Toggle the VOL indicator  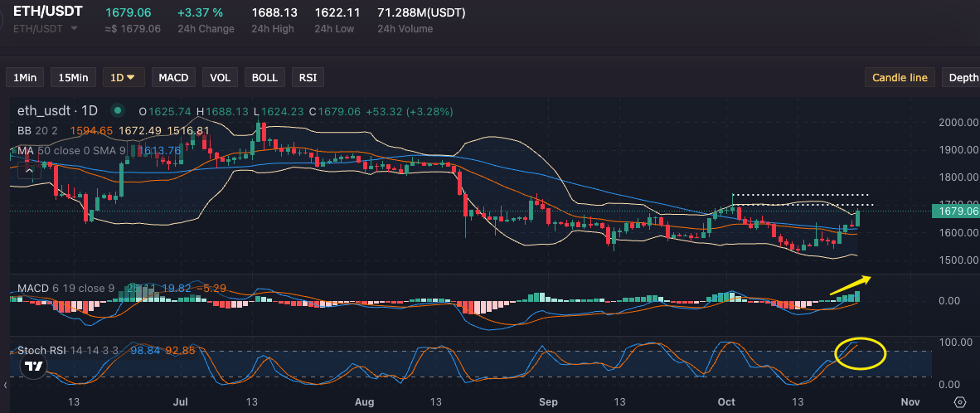(x=220, y=77)
